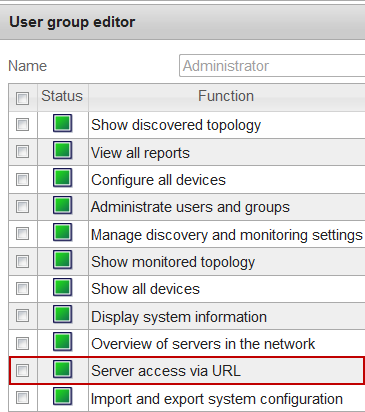Screen dimensions: 365x412
Task: Check the Import and export system configuration box
Action: click(x=22, y=398)
